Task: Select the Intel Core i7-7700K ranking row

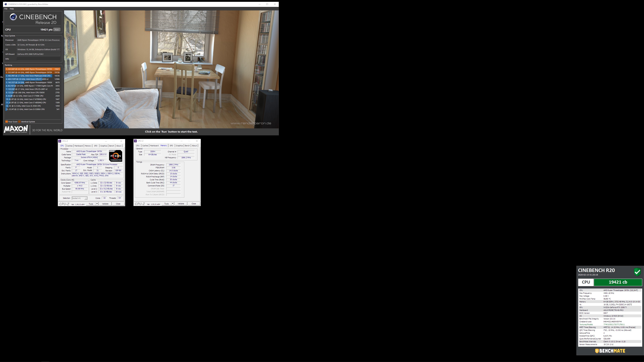Action: [x=33, y=96]
